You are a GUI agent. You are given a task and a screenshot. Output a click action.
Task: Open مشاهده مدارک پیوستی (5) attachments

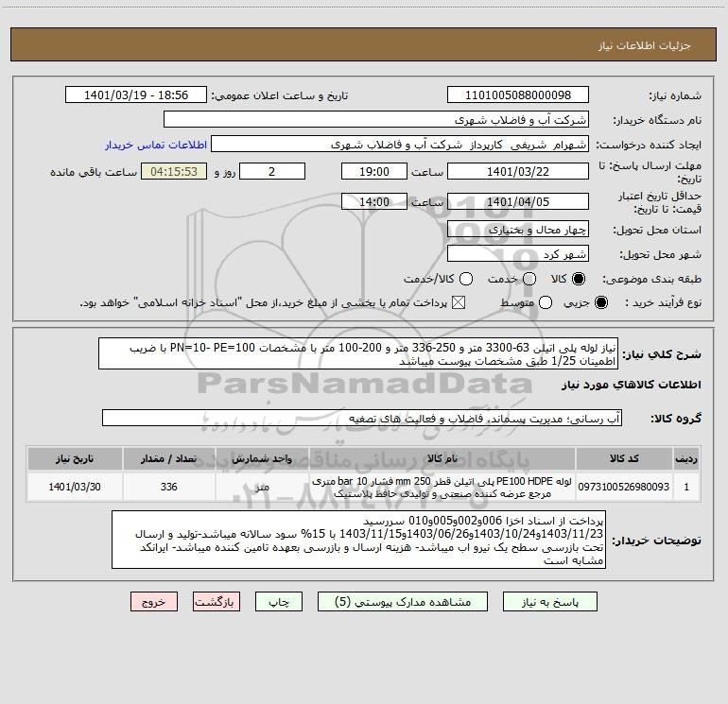coord(403,602)
